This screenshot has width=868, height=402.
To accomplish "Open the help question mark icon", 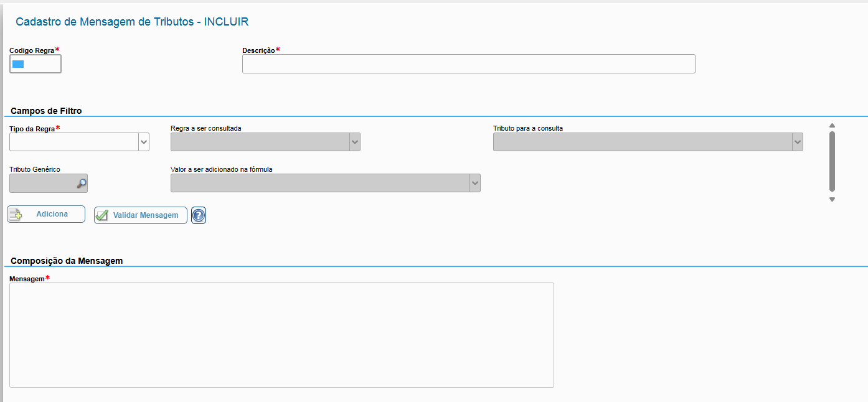I will pyautogui.click(x=199, y=215).
